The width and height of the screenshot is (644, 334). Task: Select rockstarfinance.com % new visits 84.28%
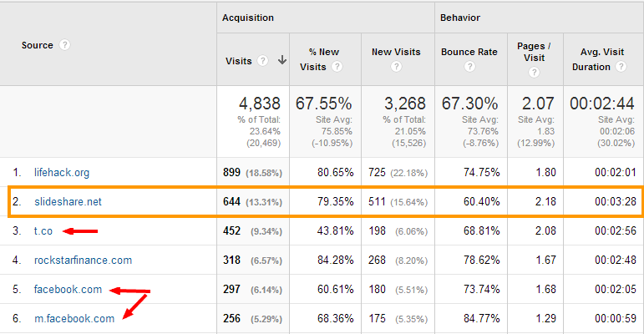click(x=335, y=260)
